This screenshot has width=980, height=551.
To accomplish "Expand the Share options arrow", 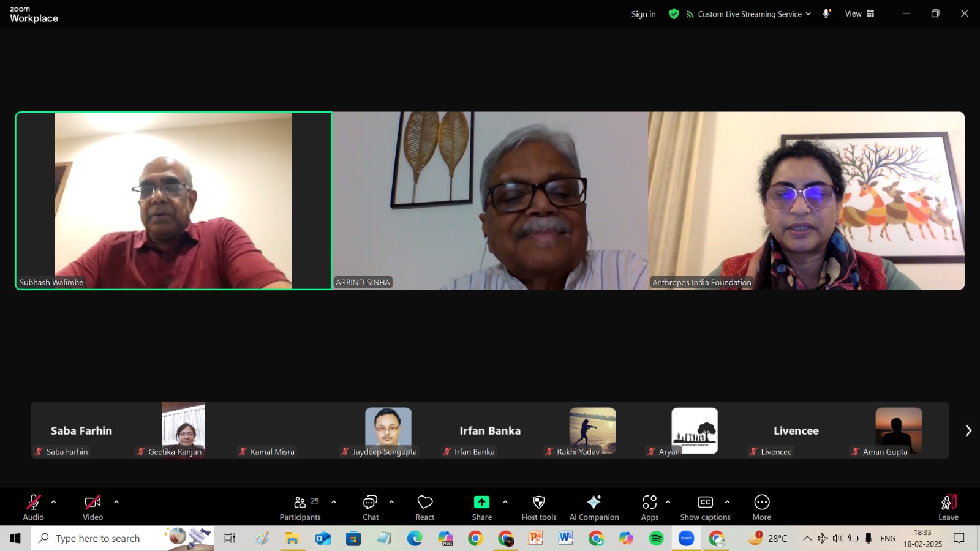I will (x=505, y=502).
